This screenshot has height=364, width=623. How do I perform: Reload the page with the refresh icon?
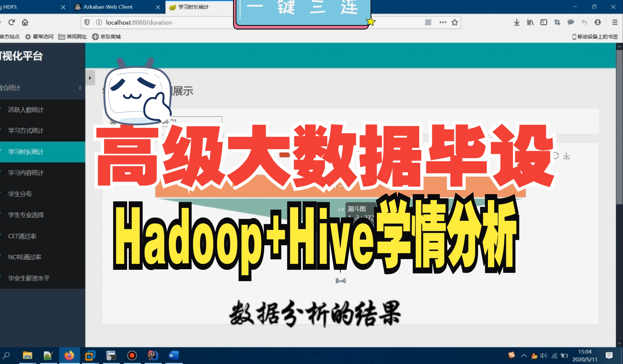(x=12, y=22)
